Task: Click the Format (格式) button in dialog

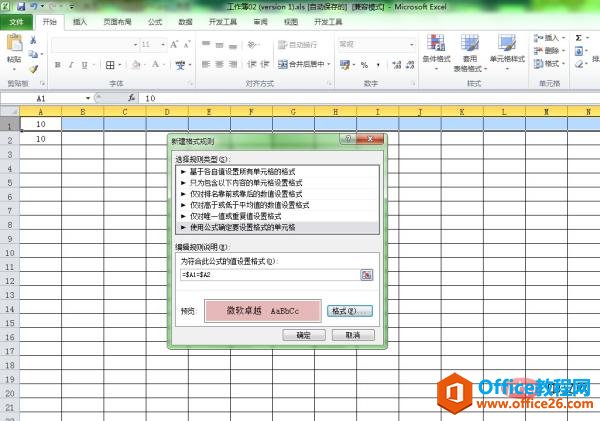Action: point(350,311)
